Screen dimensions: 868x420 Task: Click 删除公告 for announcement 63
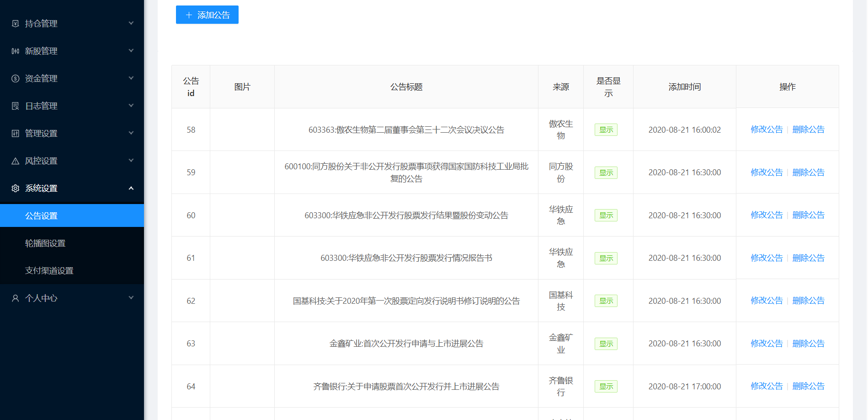click(808, 344)
